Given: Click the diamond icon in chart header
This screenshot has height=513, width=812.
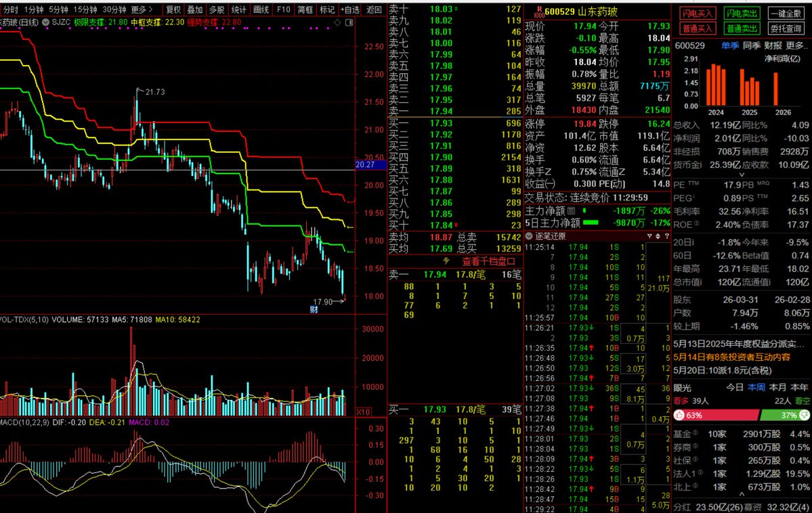Looking at the screenshot, I should (338, 22).
